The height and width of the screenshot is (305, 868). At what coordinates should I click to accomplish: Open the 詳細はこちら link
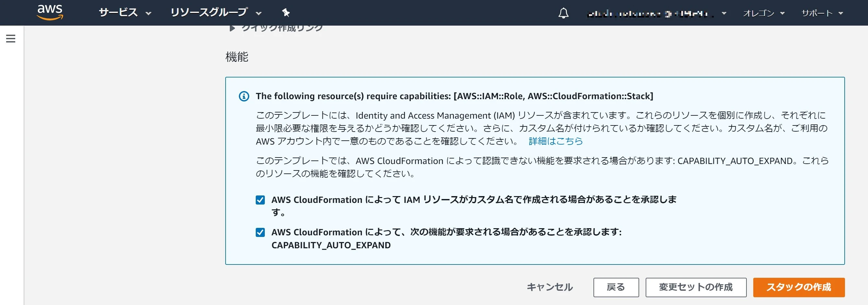[x=556, y=141]
